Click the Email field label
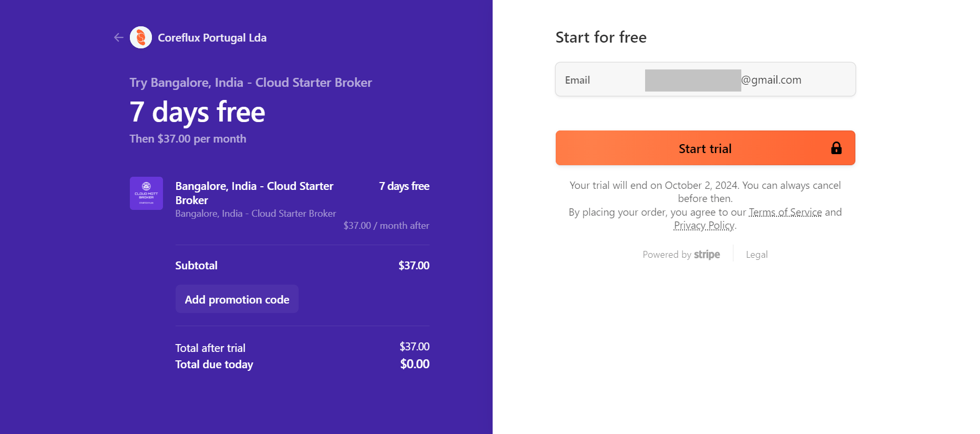 [577, 80]
